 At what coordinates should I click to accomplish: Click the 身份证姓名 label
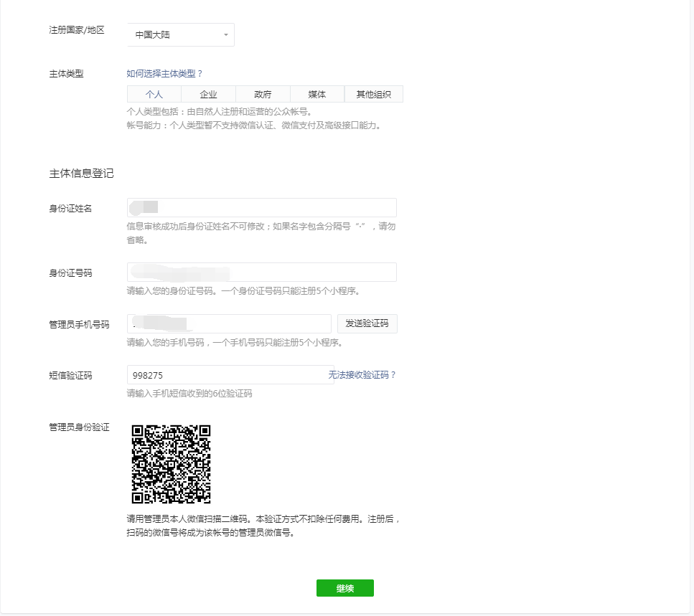tap(70, 208)
